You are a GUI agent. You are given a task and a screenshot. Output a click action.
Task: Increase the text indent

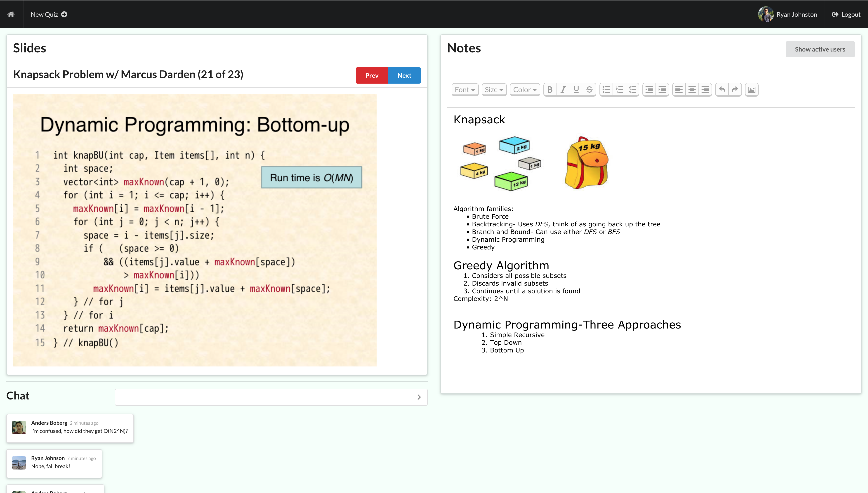(x=662, y=90)
